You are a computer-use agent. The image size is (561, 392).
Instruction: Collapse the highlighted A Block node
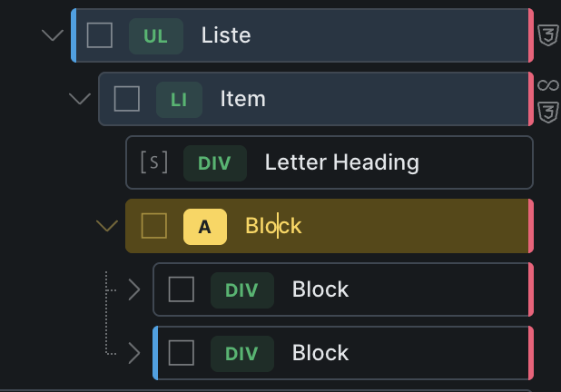107,226
